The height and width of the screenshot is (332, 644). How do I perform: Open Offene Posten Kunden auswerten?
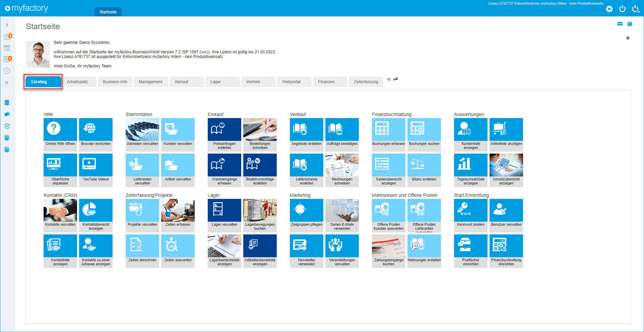(389, 215)
